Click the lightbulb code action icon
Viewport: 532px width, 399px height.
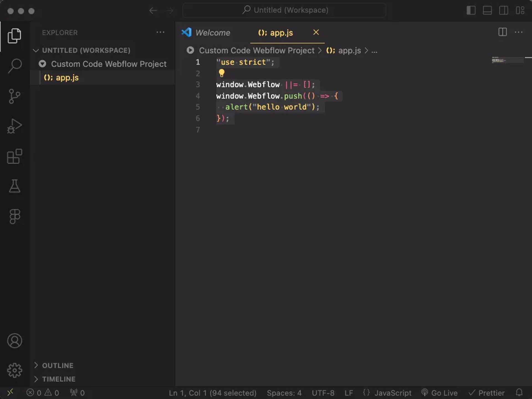tap(222, 73)
